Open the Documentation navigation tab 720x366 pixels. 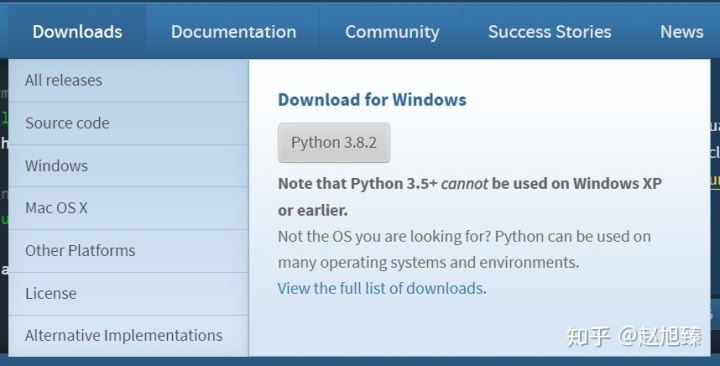click(x=234, y=32)
